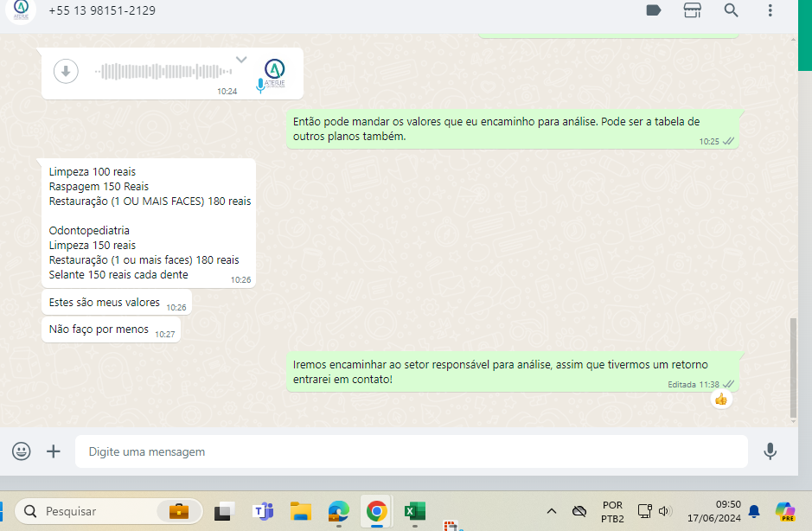This screenshot has height=531, width=812.
Task: Click the scroll-down arrow of chat scrollbar
Action: point(793,422)
